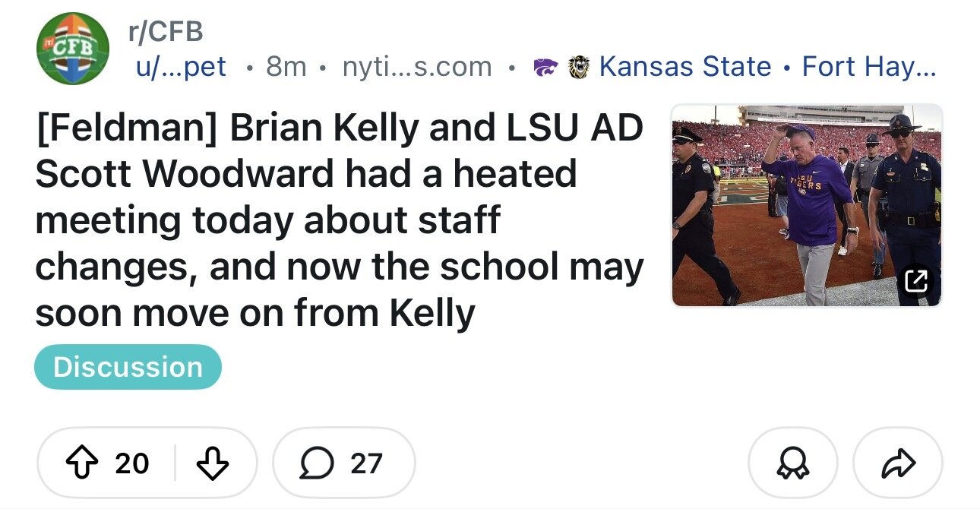Viewport: 980px width, 509px height.
Task: Click the Fort Hays tiger flair logo
Action: tap(579, 68)
